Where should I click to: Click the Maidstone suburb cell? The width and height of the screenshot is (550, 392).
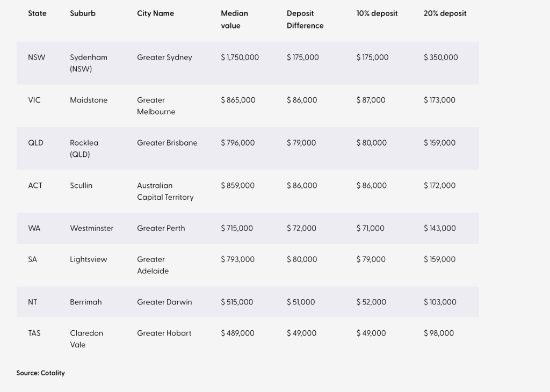[89, 100]
